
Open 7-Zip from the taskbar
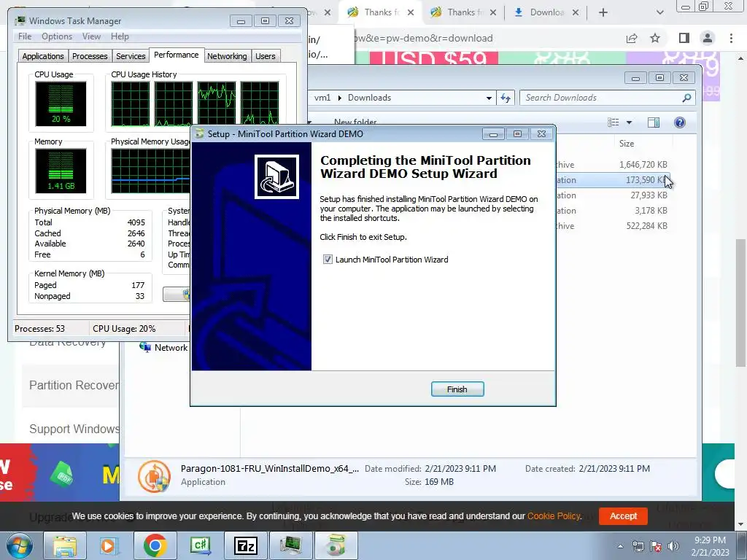[245, 545]
